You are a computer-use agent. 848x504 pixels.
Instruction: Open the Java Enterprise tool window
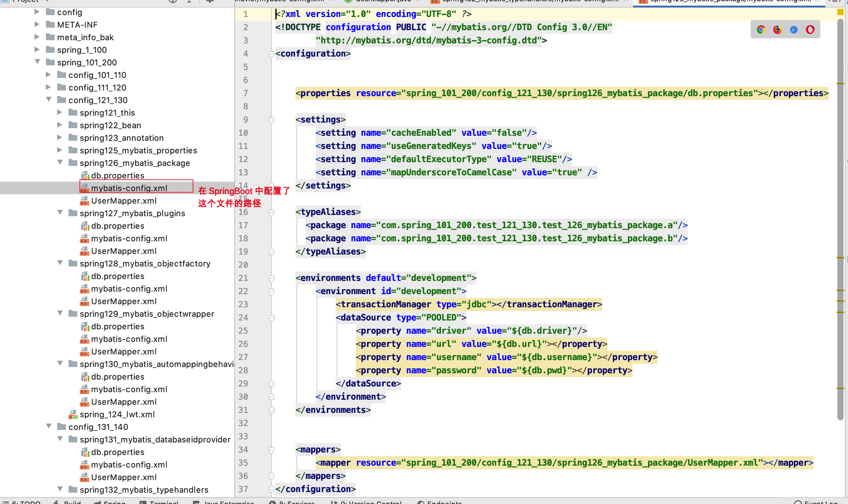[223, 502]
